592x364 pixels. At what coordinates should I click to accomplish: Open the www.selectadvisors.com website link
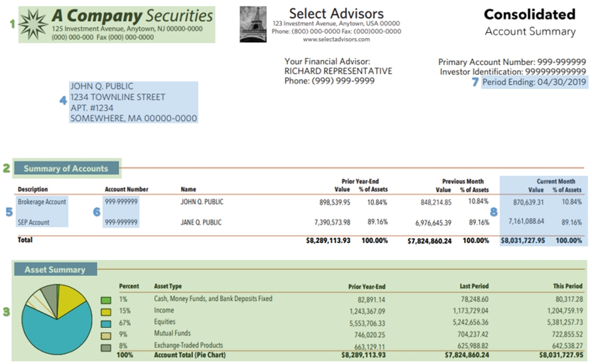pyautogui.click(x=336, y=39)
